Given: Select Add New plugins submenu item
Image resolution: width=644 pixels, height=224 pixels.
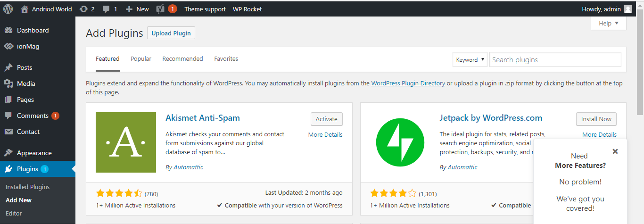Looking at the screenshot, I should coord(18,200).
